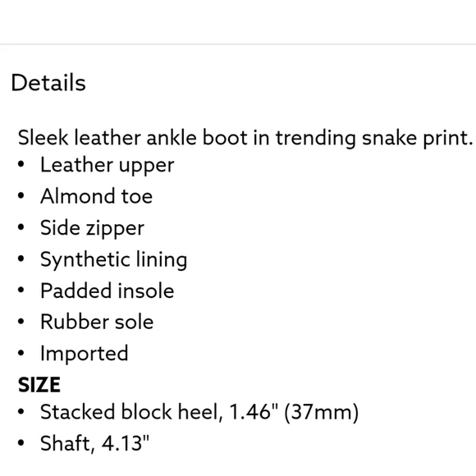Click the bullet dot beside Almond toe
The image size is (476, 476).
point(21,195)
